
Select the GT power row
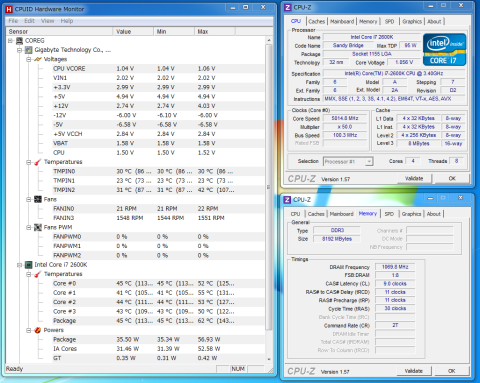coord(159,358)
